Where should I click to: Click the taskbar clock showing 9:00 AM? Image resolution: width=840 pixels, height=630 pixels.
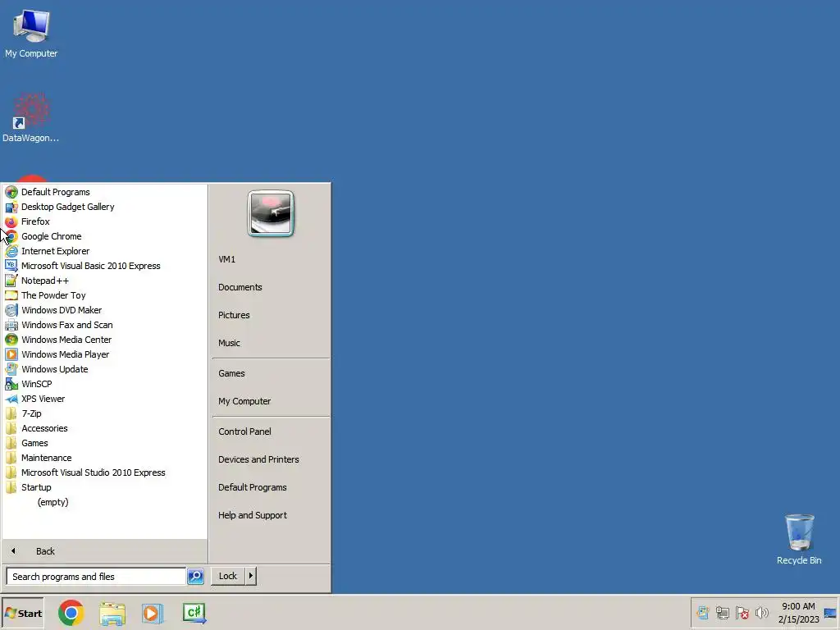click(x=798, y=613)
